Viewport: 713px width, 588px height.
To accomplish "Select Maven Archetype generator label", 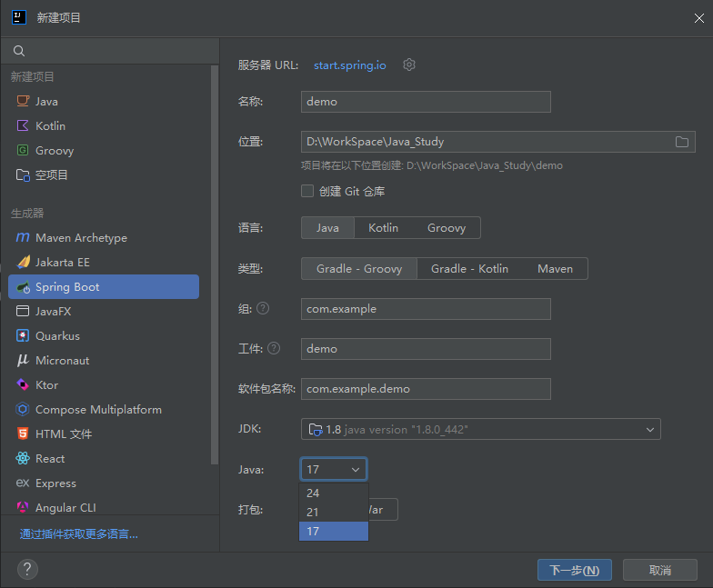I will pos(82,238).
